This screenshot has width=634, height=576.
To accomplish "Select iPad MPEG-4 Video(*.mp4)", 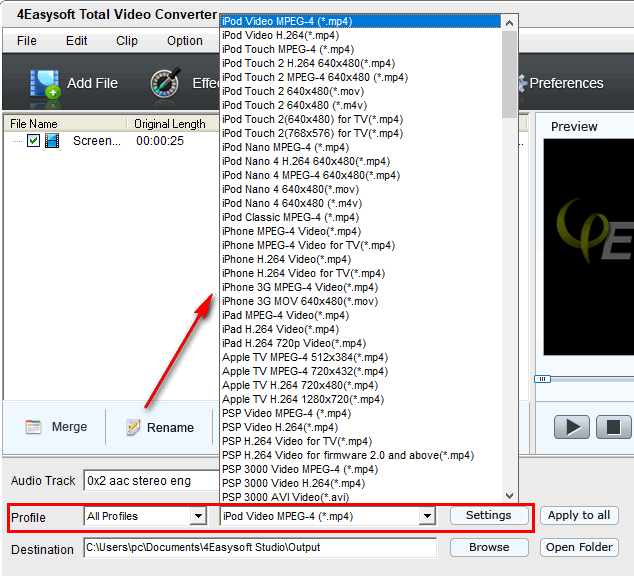I will [361, 315].
